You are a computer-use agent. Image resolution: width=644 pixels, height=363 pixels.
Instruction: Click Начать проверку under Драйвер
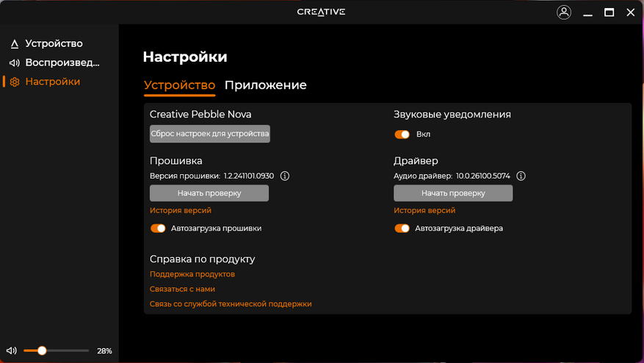click(x=453, y=193)
